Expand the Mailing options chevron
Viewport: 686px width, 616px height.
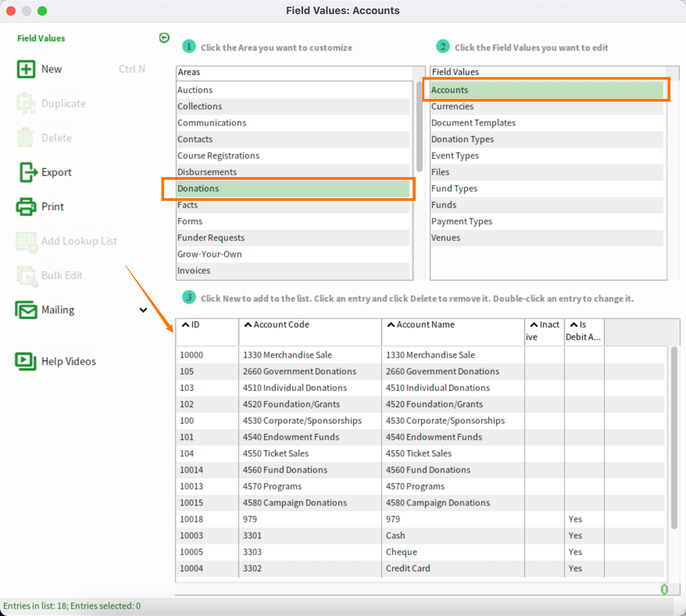coord(143,310)
